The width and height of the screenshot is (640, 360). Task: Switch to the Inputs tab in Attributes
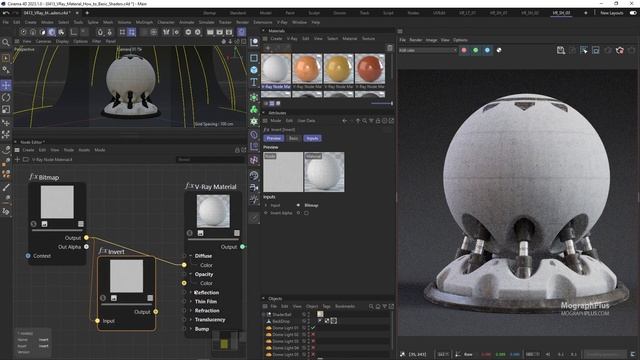pos(312,138)
